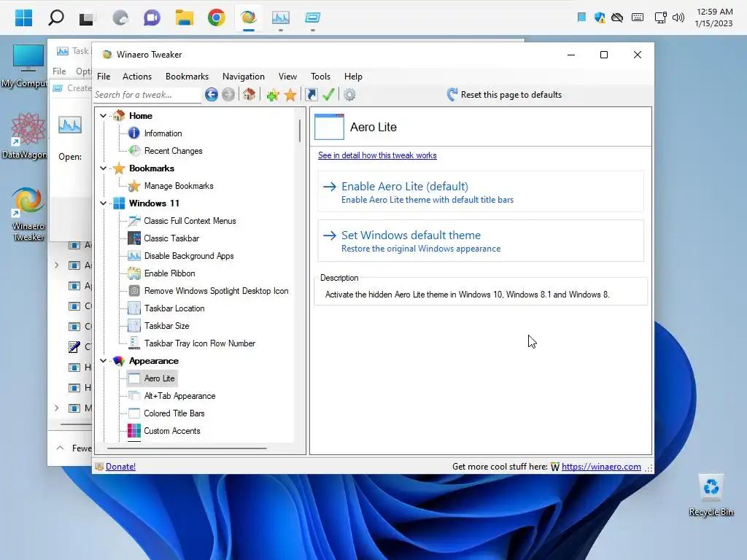Open taskbar Search magnifier
The image size is (747, 560).
pos(55,17)
